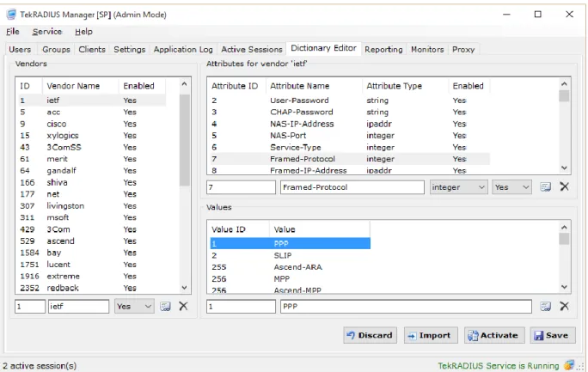588x372 pixels.
Task: Select the cisco vendor row
Action: (x=92, y=124)
